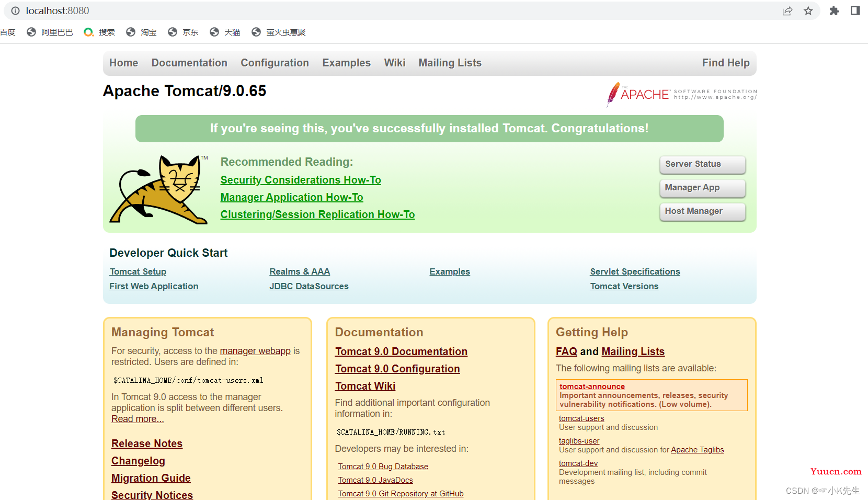Click the Tomcat cat logo image

click(x=158, y=189)
